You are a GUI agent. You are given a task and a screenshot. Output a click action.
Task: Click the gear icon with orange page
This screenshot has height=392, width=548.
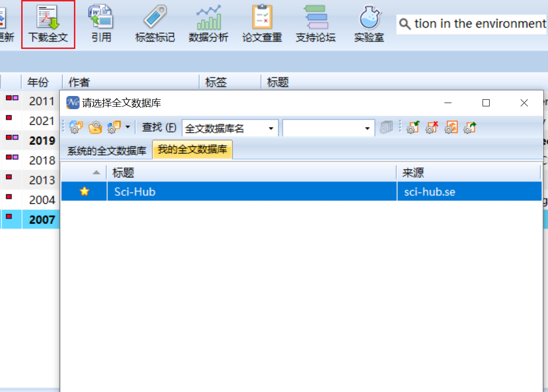click(x=451, y=128)
